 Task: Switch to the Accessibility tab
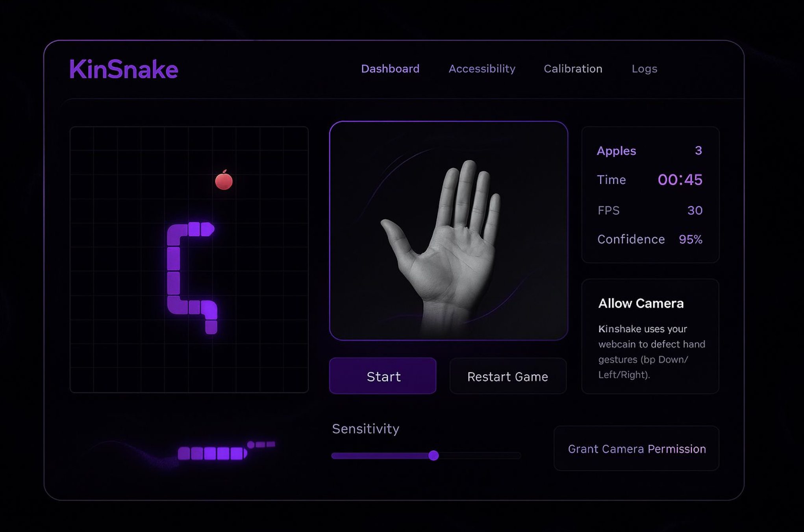tap(482, 69)
